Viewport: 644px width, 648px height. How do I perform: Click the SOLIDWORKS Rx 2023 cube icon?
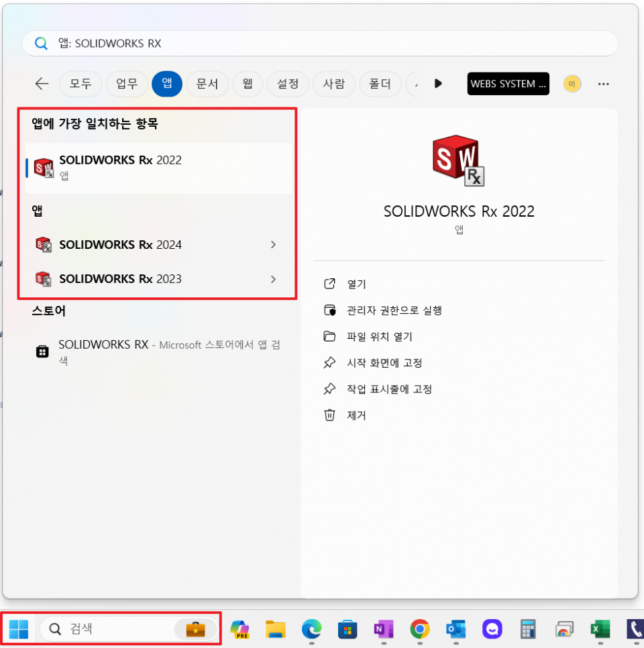click(x=43, y=279)
